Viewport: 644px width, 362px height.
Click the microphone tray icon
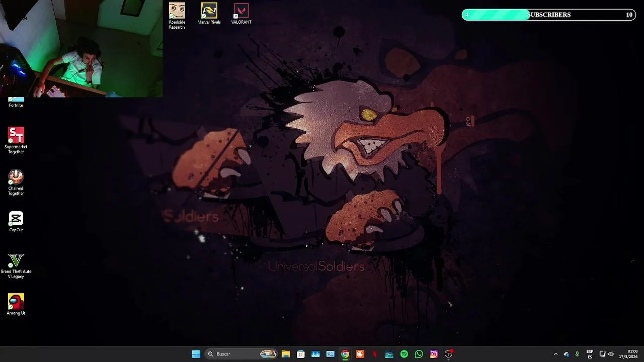(577, 354)
